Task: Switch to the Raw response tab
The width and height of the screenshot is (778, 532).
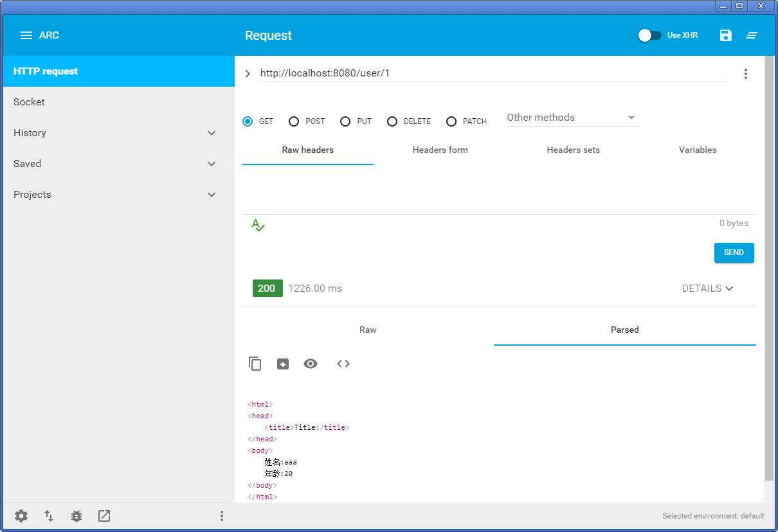Action: [x=368, y=330]
